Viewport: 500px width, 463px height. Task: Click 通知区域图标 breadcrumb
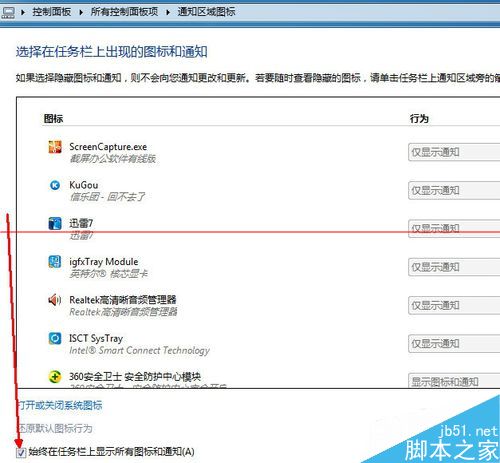pyautogui.click(x=206, y=12)
